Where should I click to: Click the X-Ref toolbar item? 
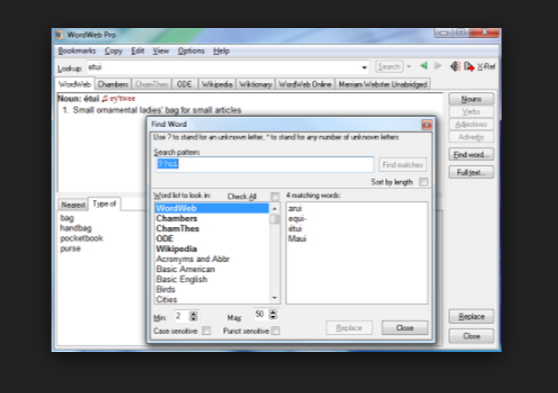point(486,67)
